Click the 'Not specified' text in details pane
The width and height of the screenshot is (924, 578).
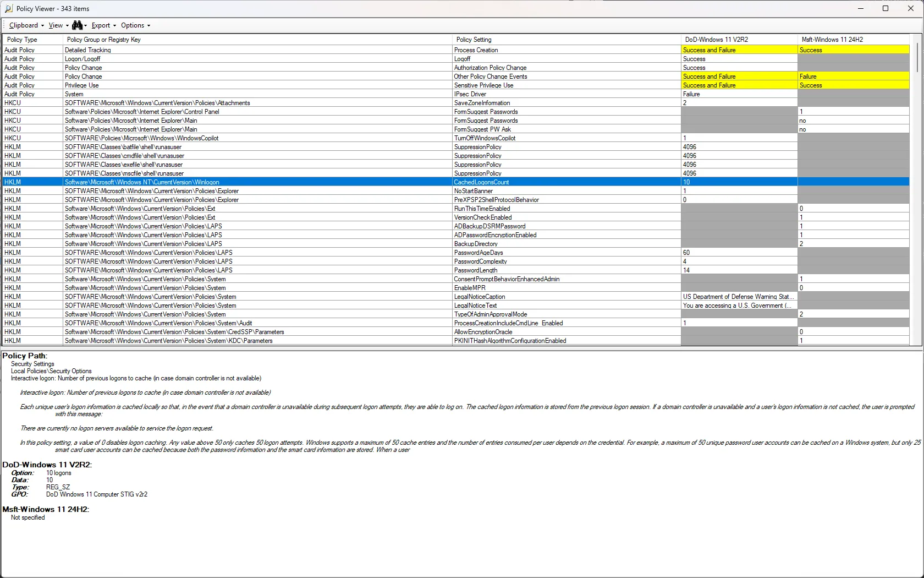28,517
